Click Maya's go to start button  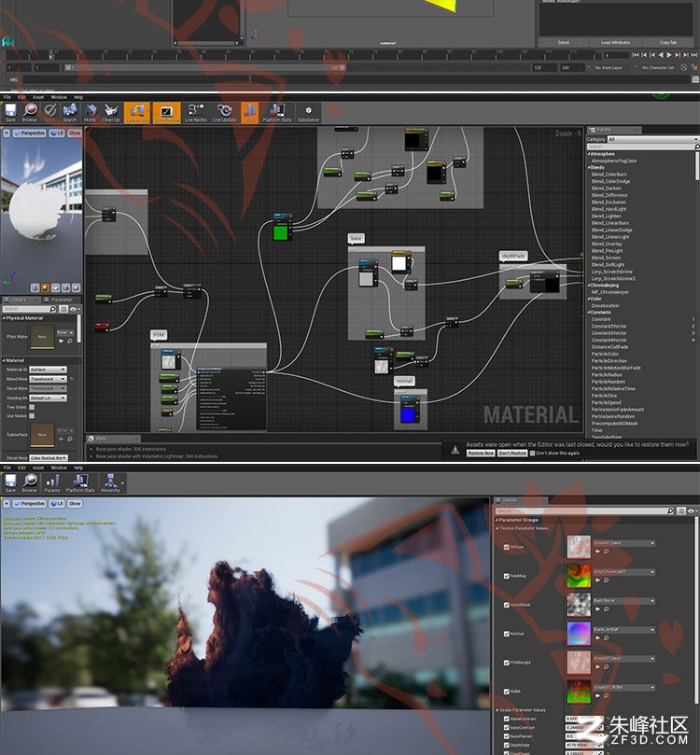point(636,55)
